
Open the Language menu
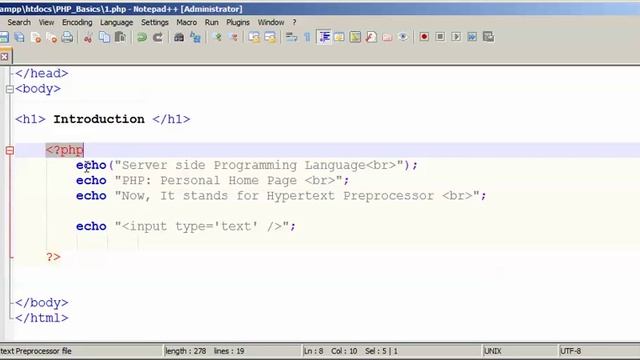coord(116,22)
